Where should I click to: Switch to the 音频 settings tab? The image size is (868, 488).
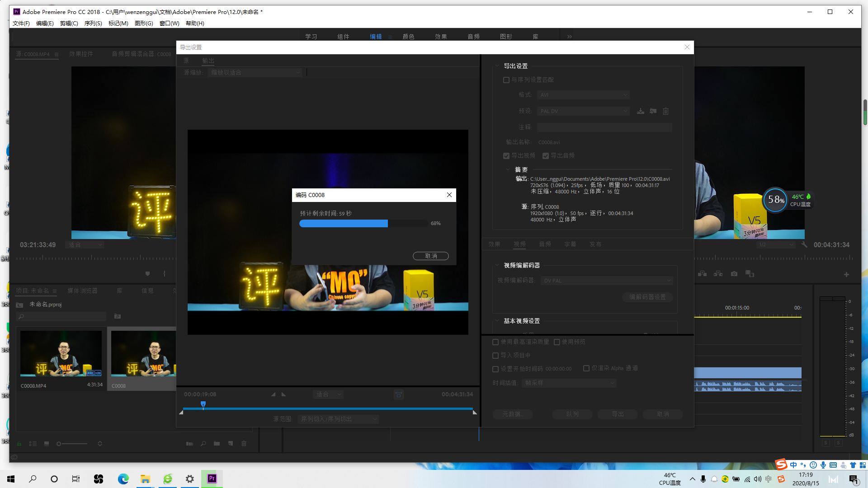point(545,244)
